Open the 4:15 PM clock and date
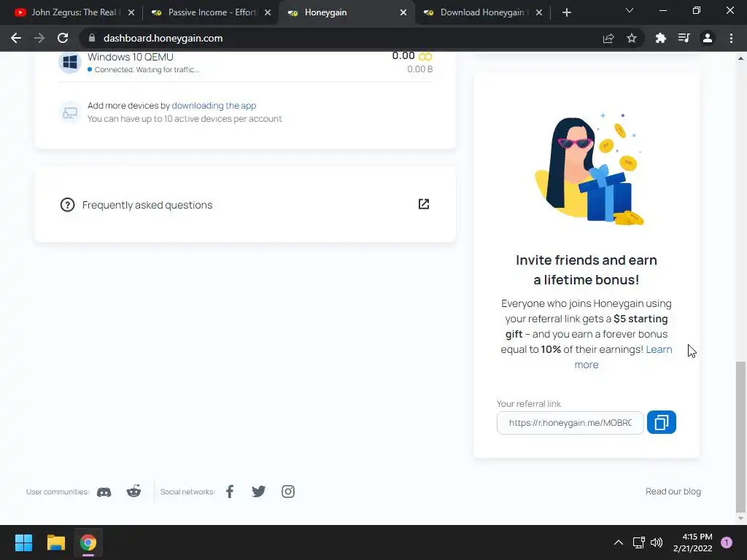 click(x=693, y=542)
